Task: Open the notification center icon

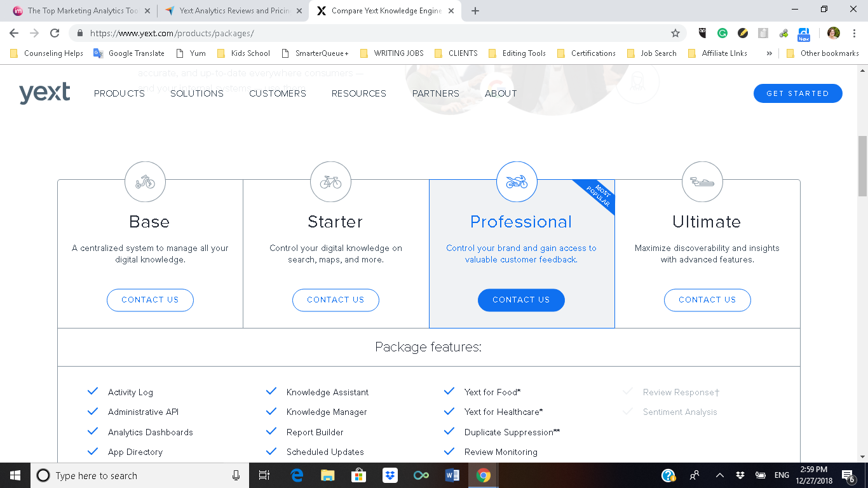Action: [x=848, y=475]
